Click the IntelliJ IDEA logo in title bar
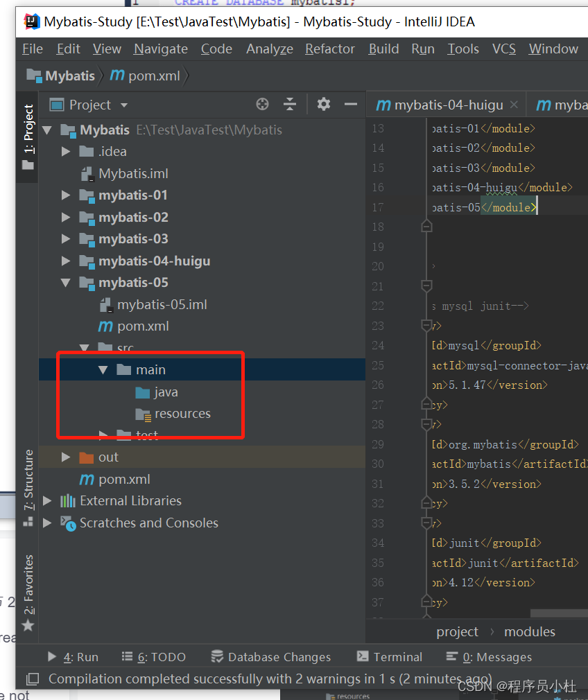The width and height of the screenshot is (588, 700). pyautogui.click(x=31, y=21)
